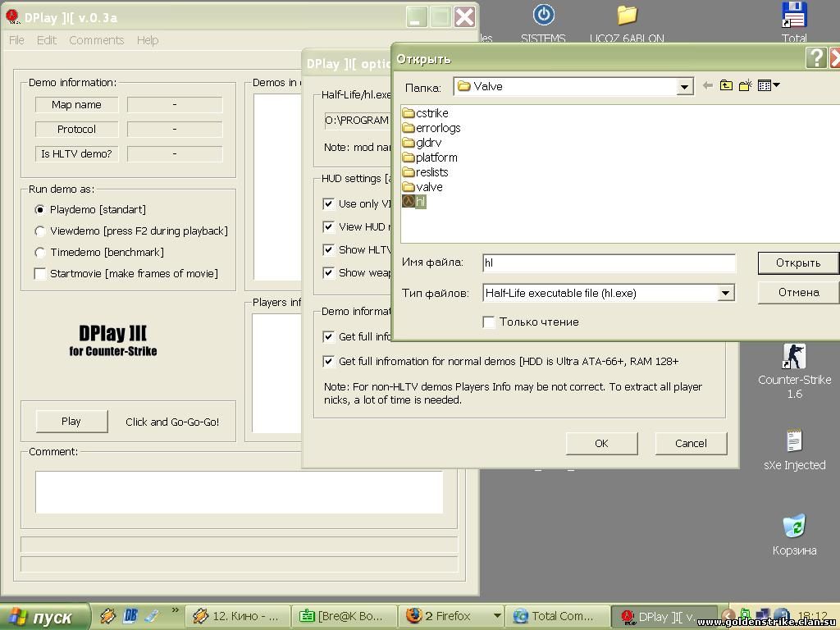Click the Play button in DPlay
The height and width of the screenshot is (630, 840).
72,422
